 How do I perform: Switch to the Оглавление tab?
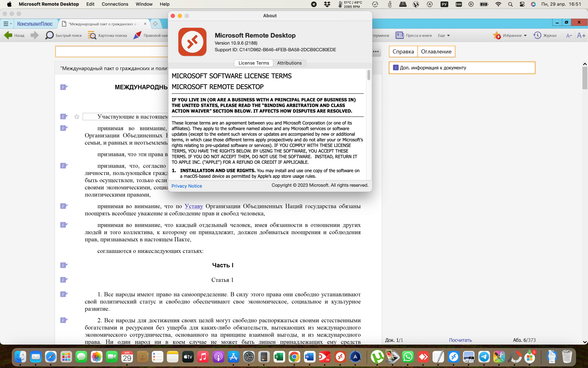point(436,52)
